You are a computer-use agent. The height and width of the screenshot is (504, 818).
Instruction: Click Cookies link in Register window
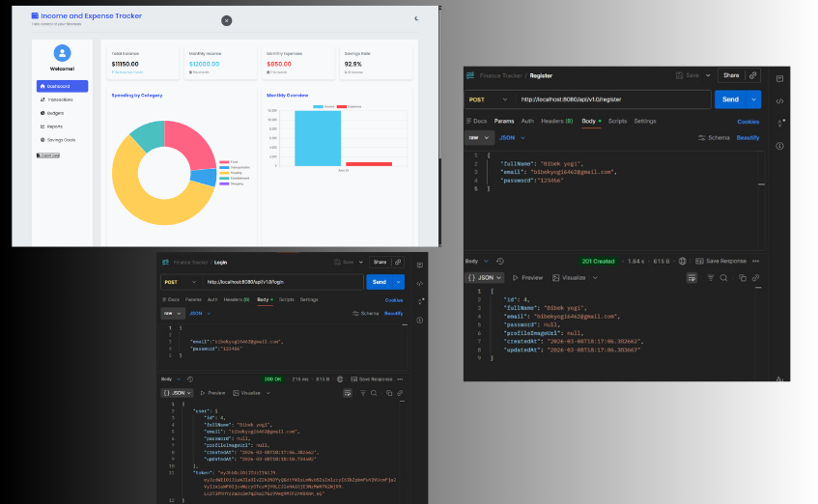pyautogui.click(x=748, y=122)
